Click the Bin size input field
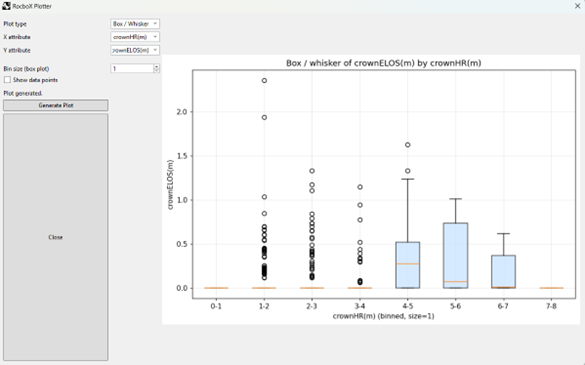 pyautogui.click(x=132, y=69)
